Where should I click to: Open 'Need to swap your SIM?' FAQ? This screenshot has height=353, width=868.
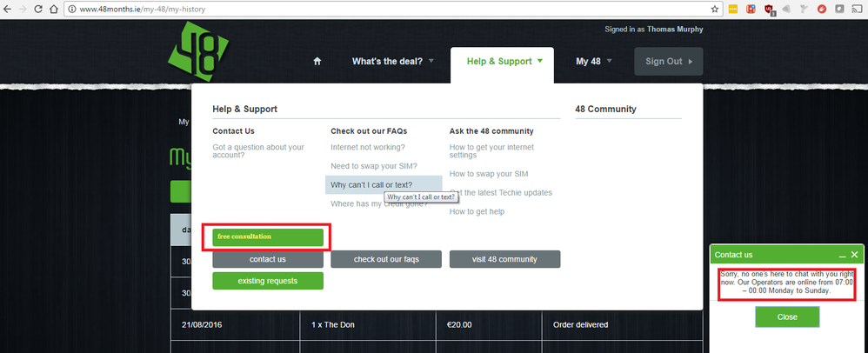[373, 166]
